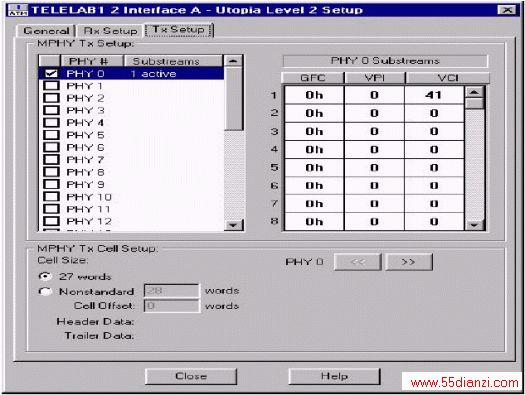Select the Tx Setup tab
Screen dimensions: 525x395
178,29
